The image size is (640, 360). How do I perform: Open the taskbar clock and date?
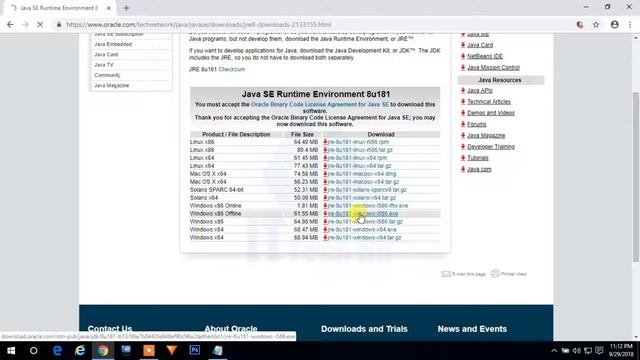pyautogui.click(x=621, y=350)
